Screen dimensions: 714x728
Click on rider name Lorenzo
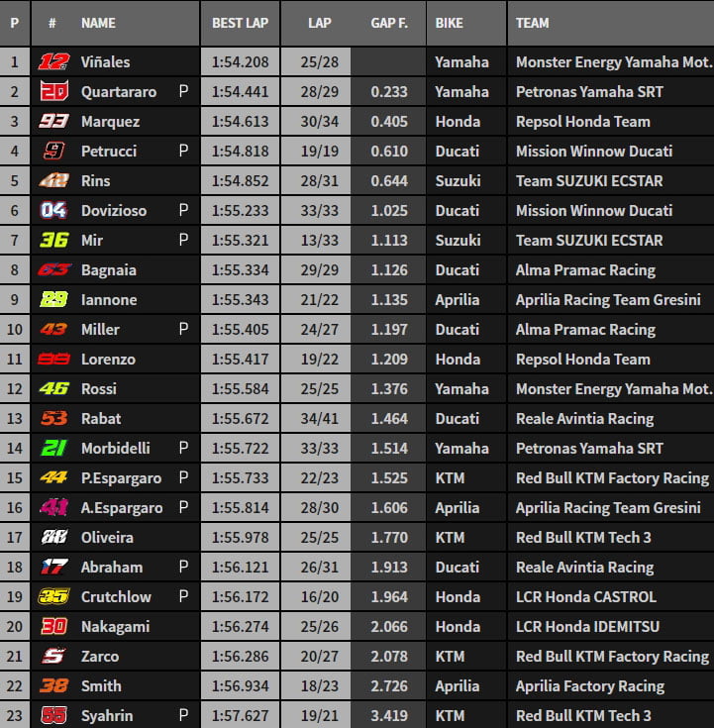coord(108,359)
